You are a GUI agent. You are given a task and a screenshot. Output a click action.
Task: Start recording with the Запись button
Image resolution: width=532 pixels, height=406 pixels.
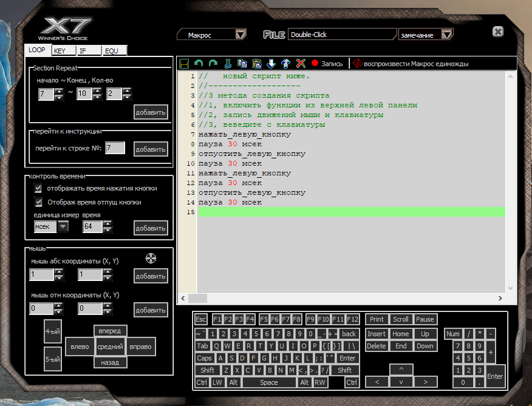(x=327, y=63)
